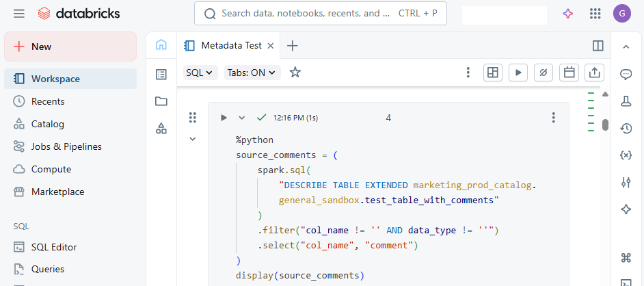
Task: Open the apps grid switcher
Action: click(x=595, y=14)
